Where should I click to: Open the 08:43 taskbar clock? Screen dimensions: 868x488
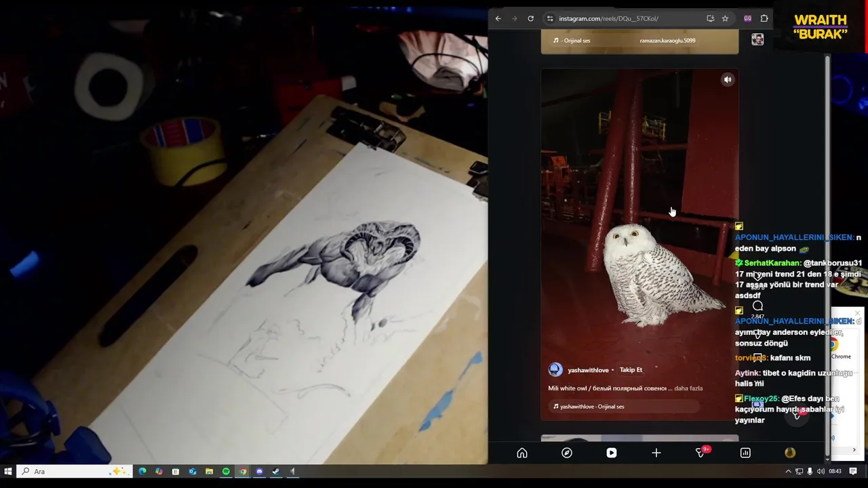point(835,471)
